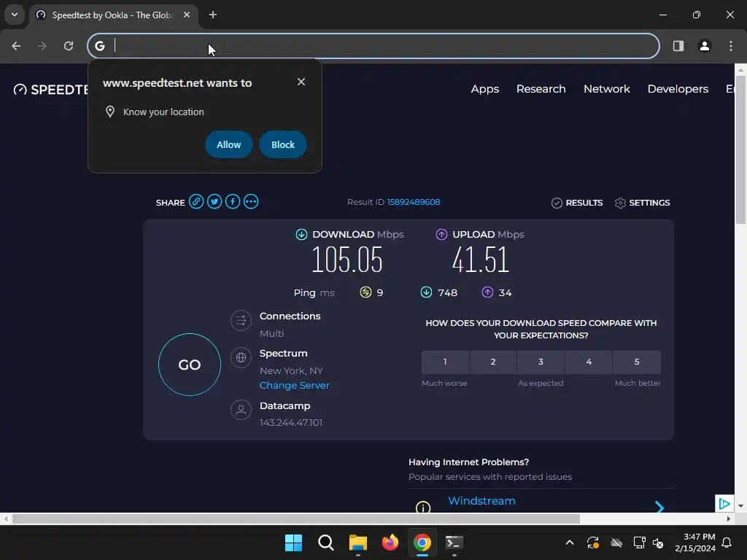The width and height of the screenshot is (747, 560).
Task: Click the vertical scrollbar thumb
Action: click(740, 149)
